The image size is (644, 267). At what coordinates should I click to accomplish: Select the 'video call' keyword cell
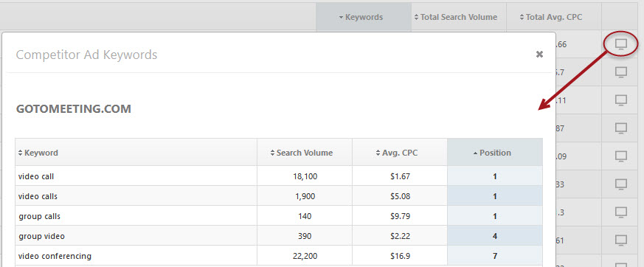(136, 176)
